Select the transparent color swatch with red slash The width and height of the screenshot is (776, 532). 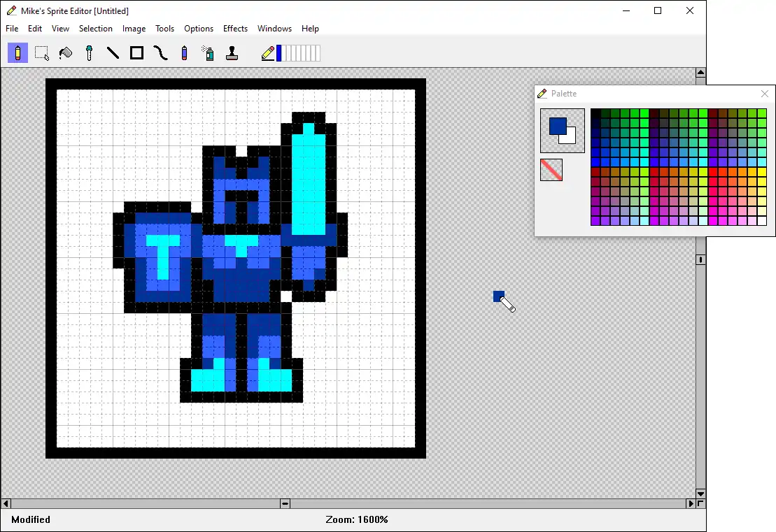[551, 170]
